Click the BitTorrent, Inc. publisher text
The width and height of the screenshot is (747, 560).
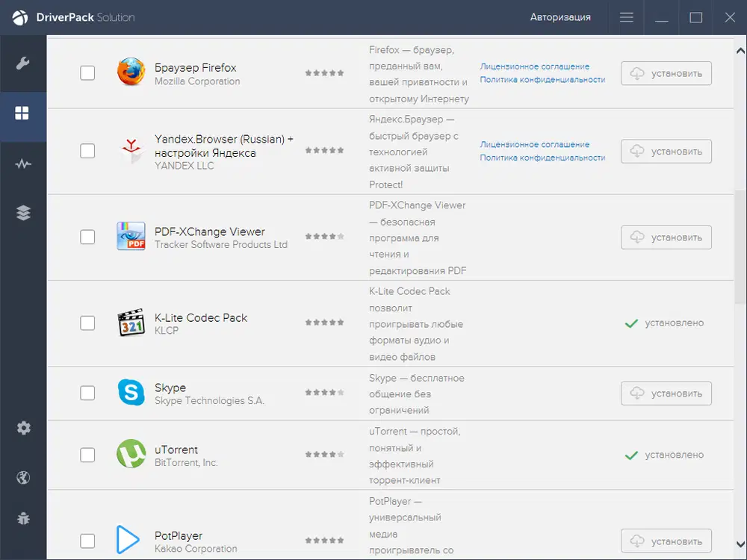tap(186, 463)
